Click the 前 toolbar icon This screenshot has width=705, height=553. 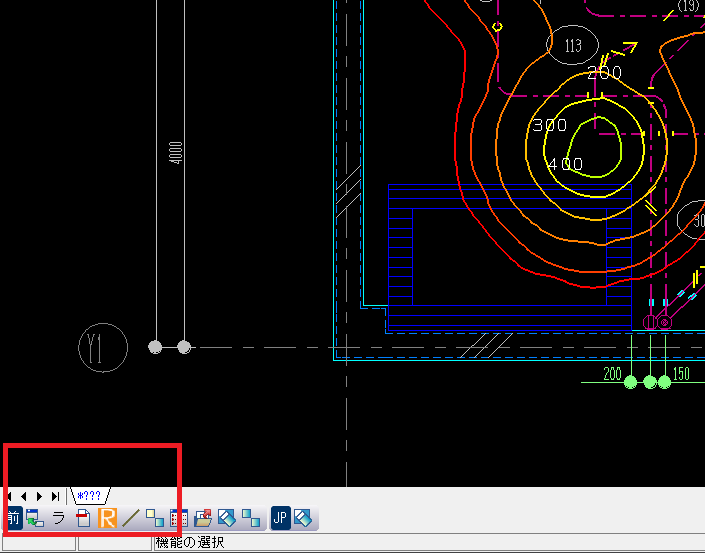pyautogui.click(x=13, y=518)
